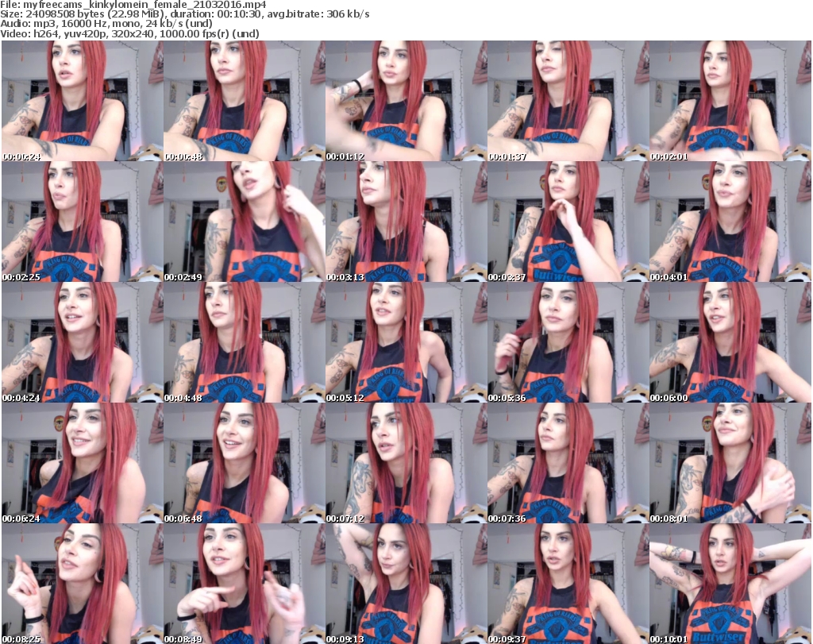Click the 'Video: h264, yuv420p' info line
The width and height of the screenshot is (813, 644).
(129, 33)
